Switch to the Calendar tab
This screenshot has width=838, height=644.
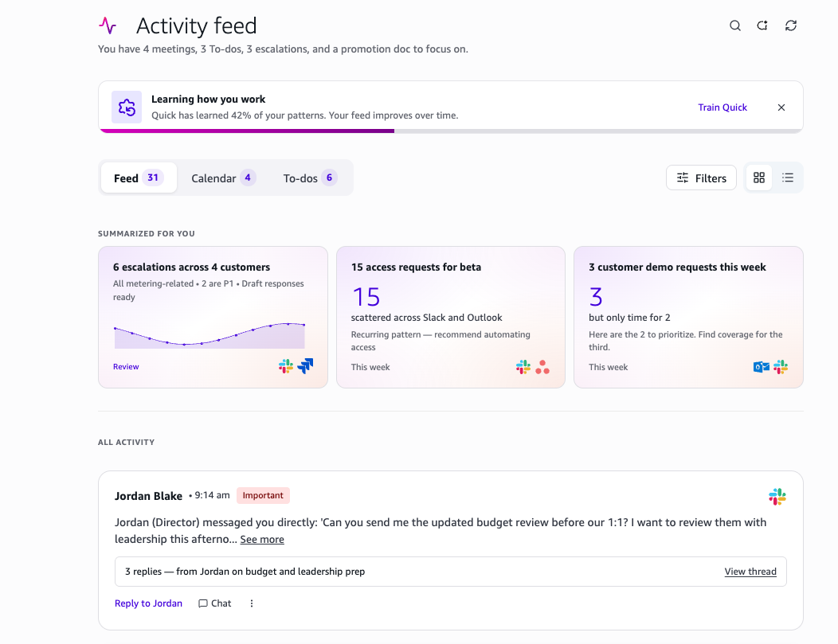pyautogui.click(x=223, y=178)
